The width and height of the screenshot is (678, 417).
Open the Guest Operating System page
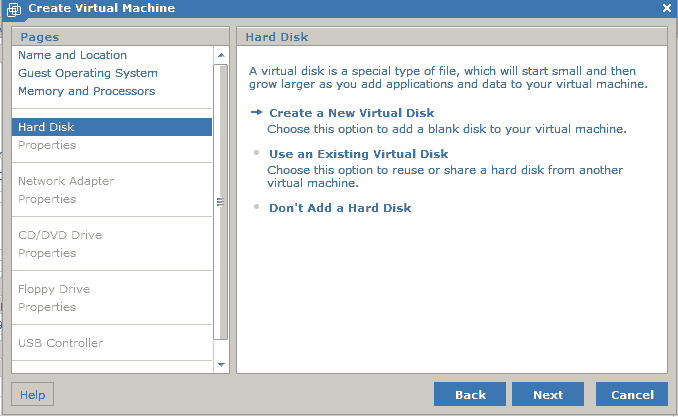coord(88,73)
